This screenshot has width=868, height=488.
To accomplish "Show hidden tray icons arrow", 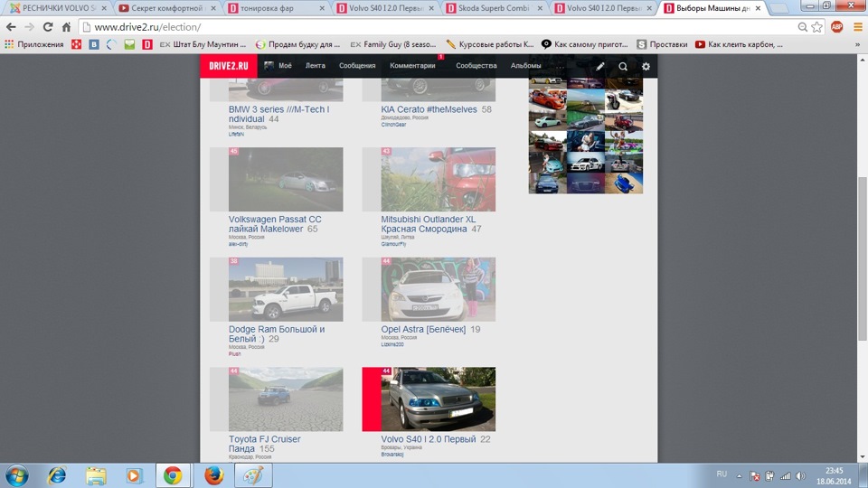I will click(739, 476).
